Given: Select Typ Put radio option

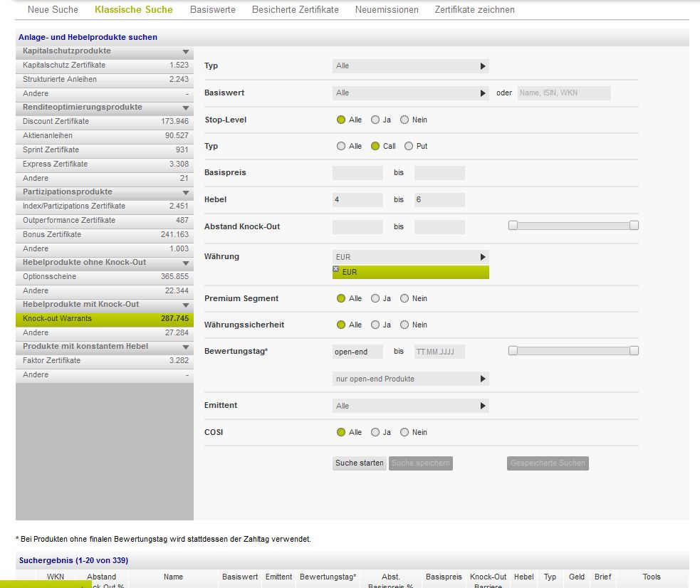Looking at the screenshot, I should click(409, 146).
